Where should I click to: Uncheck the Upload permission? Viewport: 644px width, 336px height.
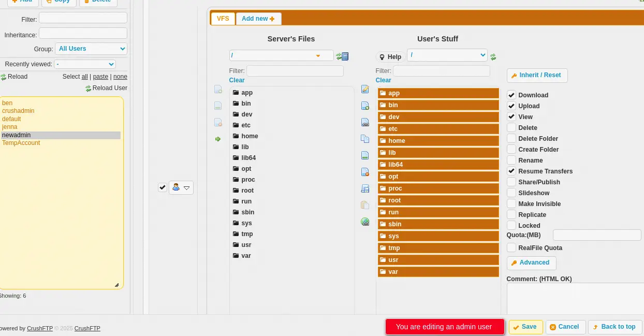click(511, 106)
